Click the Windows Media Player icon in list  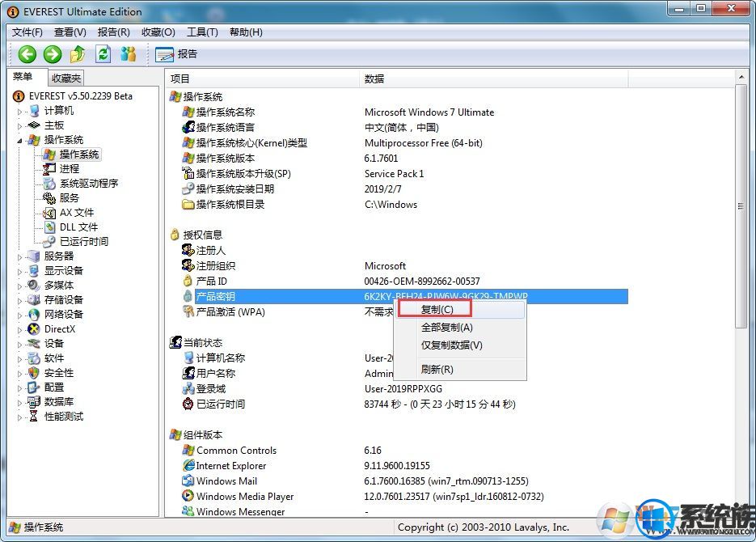click(188, 496)
